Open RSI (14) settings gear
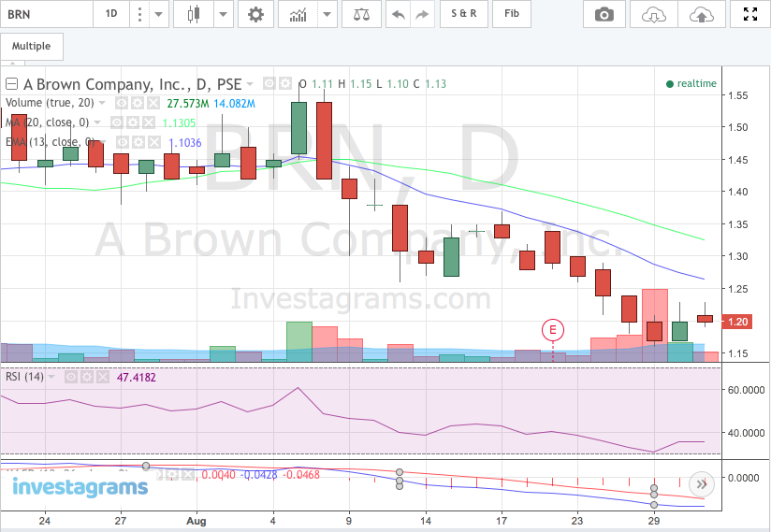 pyautogui.click(x=87, y=377)
